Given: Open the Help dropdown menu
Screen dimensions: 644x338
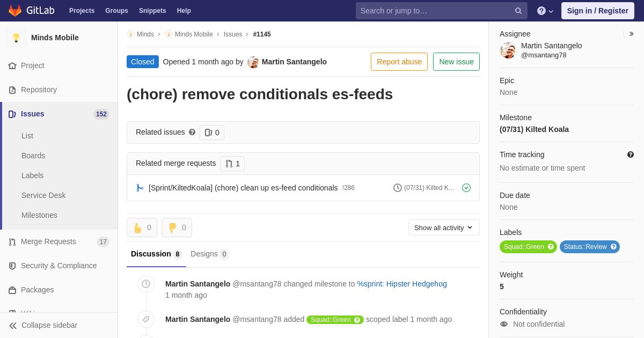Looking at the screenshot, I should click(545, 11).
